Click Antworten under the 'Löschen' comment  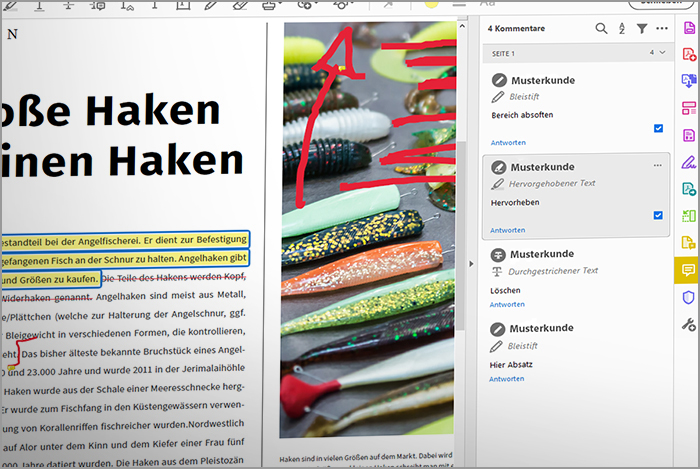pyautogui.click(x=507, y=304)
